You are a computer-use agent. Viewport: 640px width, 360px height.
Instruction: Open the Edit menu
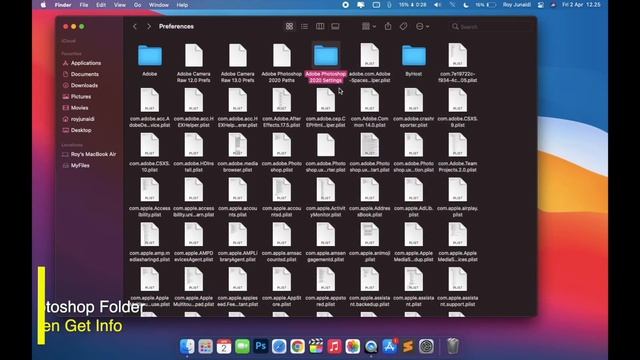coord(101,5)
